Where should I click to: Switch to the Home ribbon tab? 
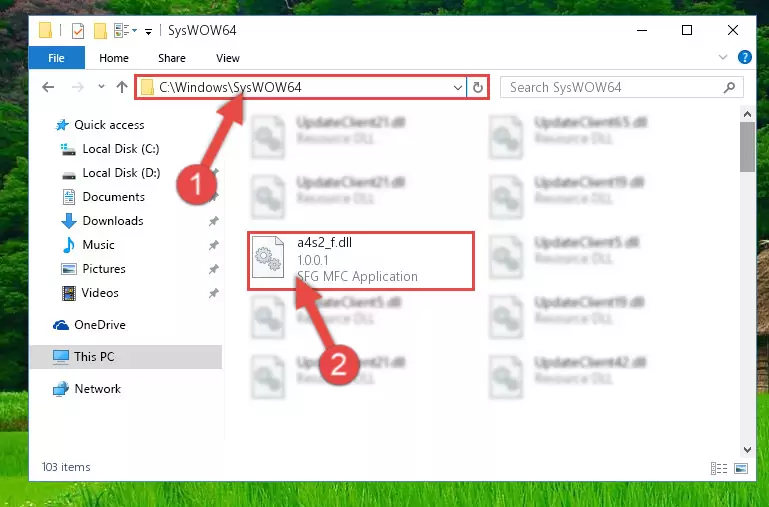(x=114, y=58)
